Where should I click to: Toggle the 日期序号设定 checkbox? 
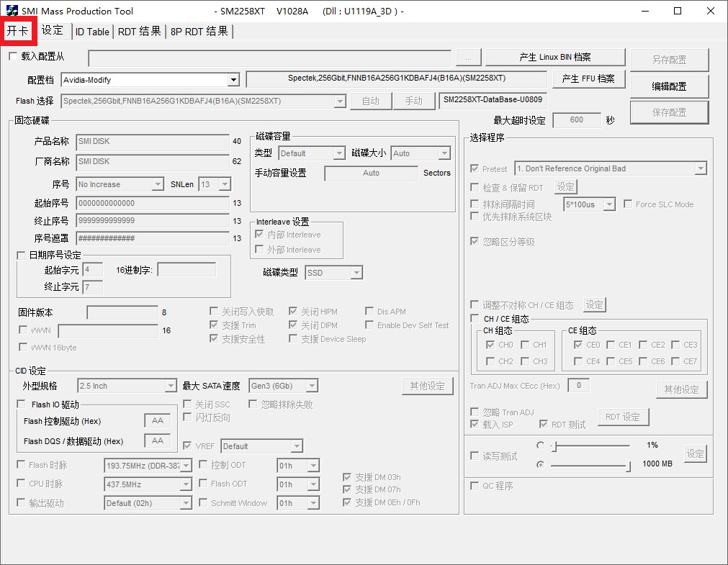[21, 256]
